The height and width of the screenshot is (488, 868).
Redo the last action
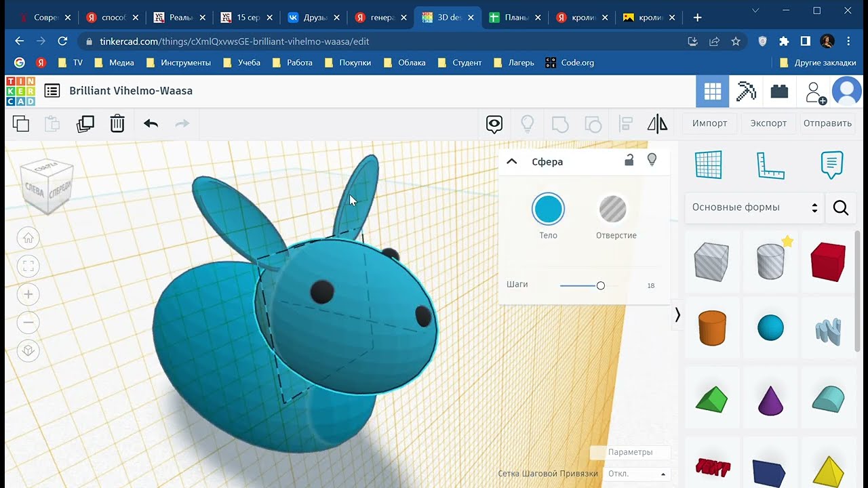[x=182, y=123]
